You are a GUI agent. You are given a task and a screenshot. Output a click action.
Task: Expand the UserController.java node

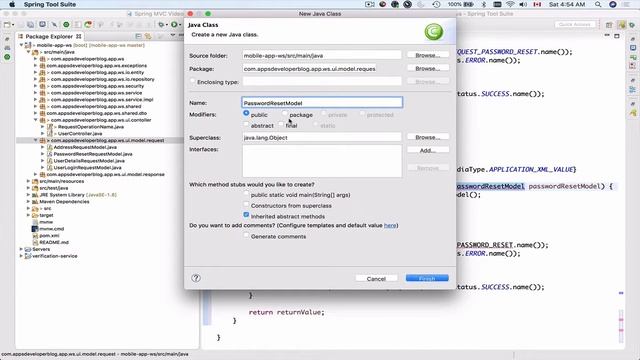[42, 133]
